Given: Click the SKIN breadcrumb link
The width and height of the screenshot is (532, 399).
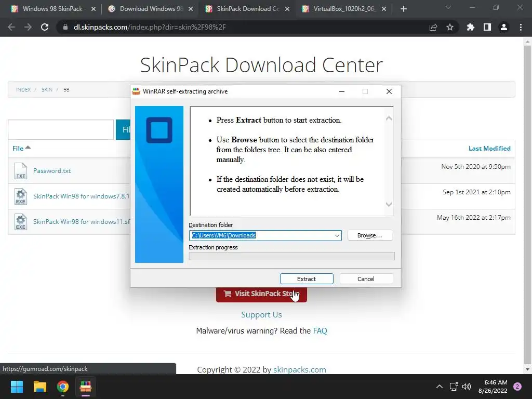Looking at the screenshot, I should (47, 89).
